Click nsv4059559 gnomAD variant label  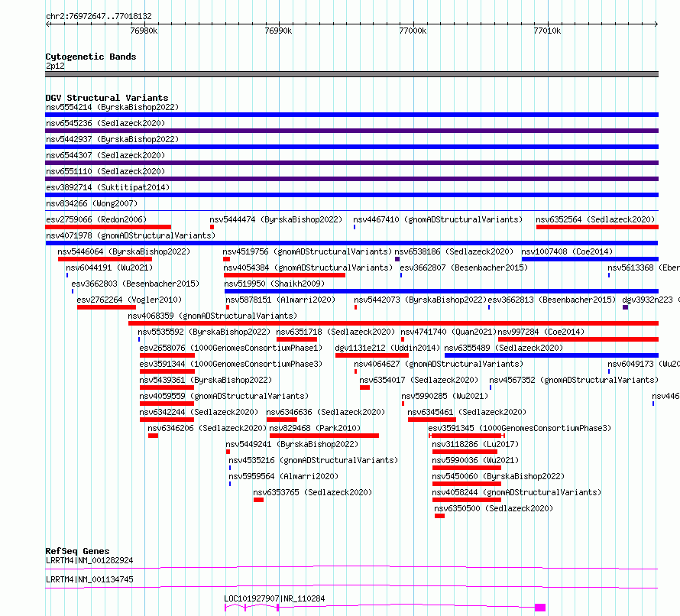(x=224, y=396)
